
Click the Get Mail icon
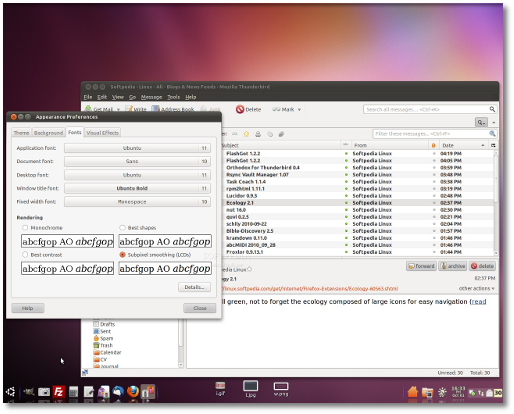click(x=88, y=108)
